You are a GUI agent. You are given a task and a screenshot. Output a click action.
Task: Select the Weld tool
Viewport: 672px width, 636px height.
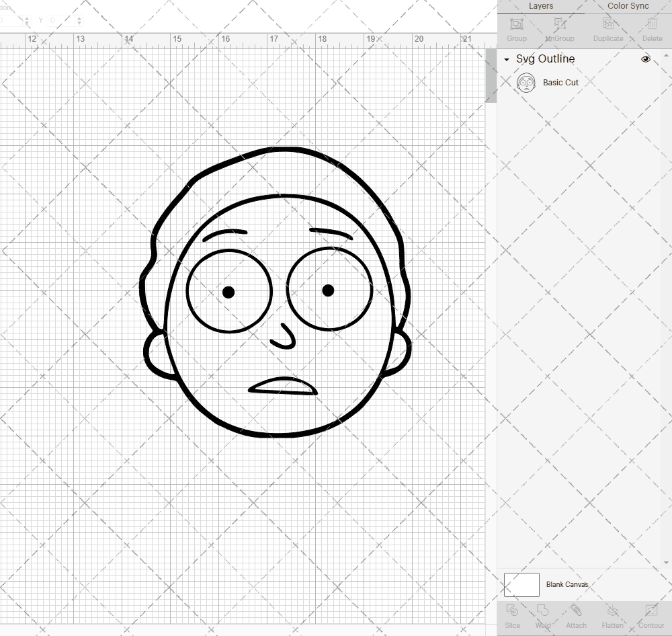[542, 617]
